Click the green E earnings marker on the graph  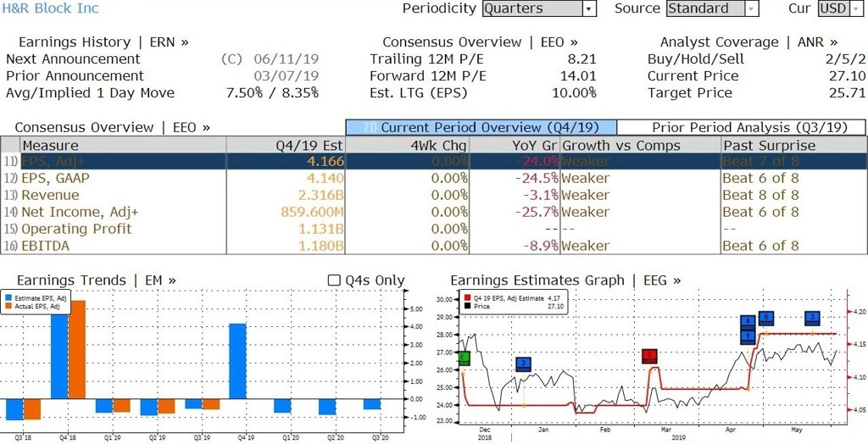[465, 358]
